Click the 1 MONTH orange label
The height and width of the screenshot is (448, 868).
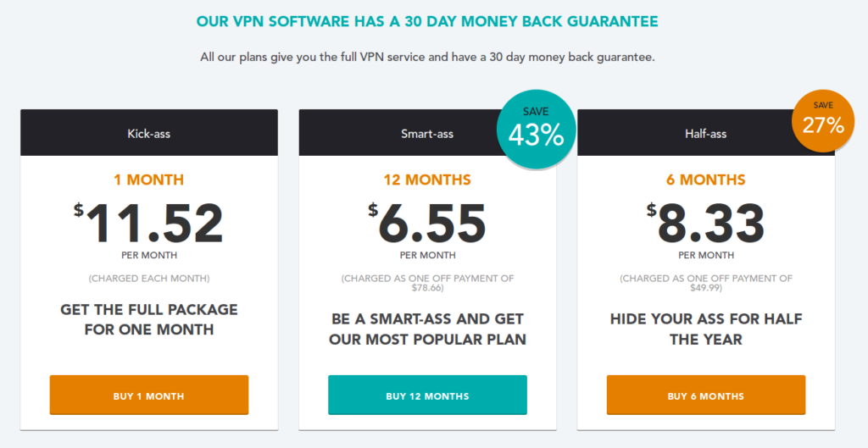point(149,180)
